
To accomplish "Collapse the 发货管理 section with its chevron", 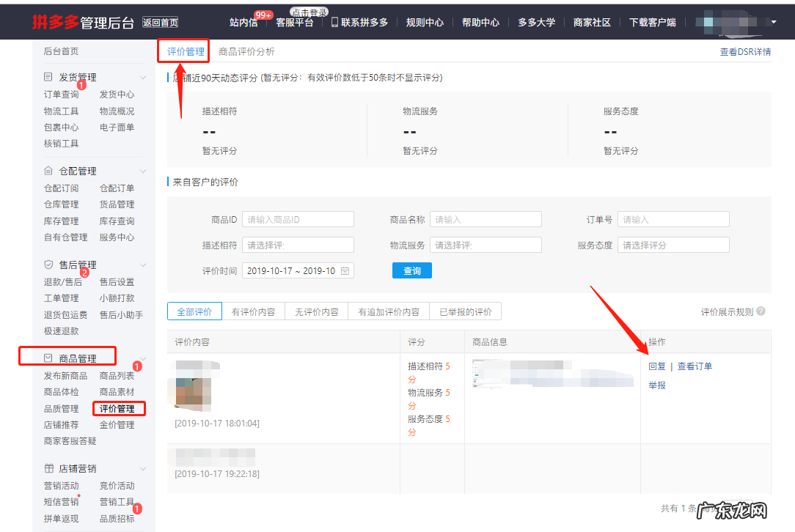I will pyautogui.click(x=144, y=76).
